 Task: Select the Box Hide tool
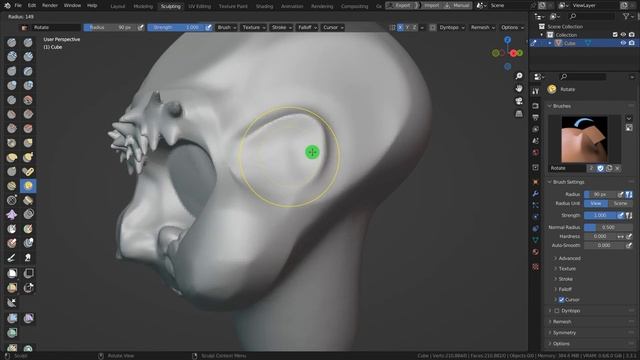point(28,273)
